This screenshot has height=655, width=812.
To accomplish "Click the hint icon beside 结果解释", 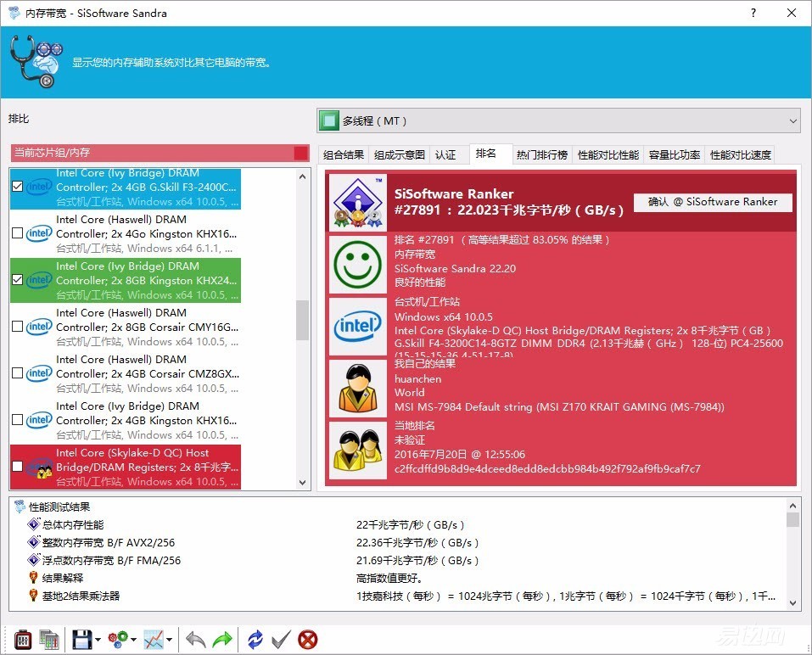I will click(x=34, y=577).
